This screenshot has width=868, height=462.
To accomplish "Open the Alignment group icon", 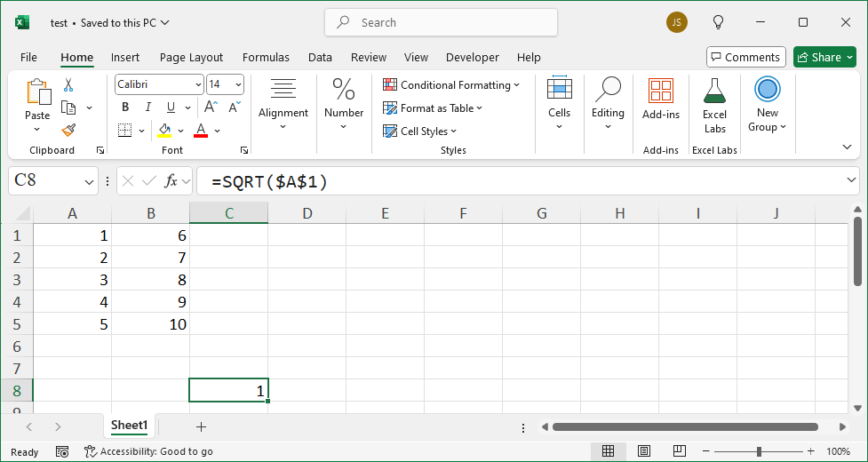I will tap(283, 89).
